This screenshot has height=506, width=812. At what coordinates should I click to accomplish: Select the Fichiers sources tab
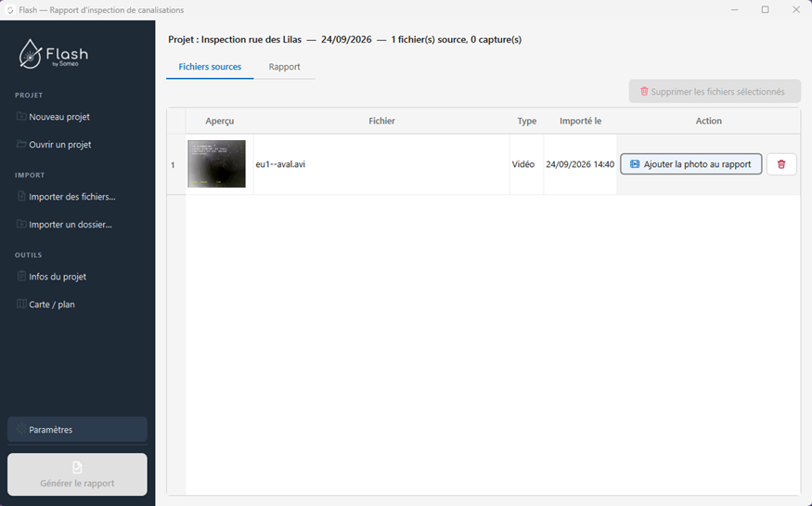pyautogui.click(x=210, y=67)
